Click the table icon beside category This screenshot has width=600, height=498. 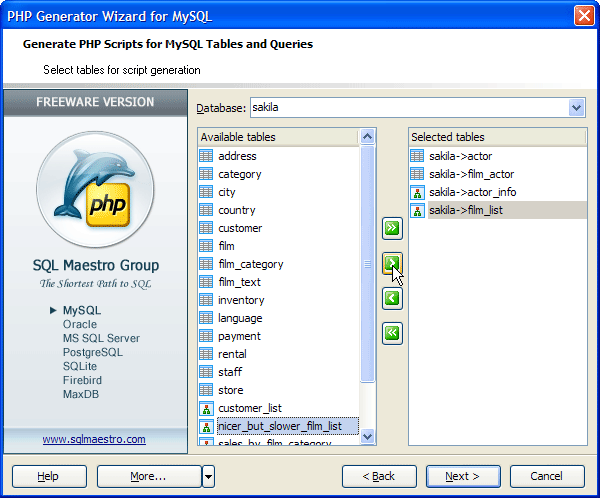click(206, 174)
